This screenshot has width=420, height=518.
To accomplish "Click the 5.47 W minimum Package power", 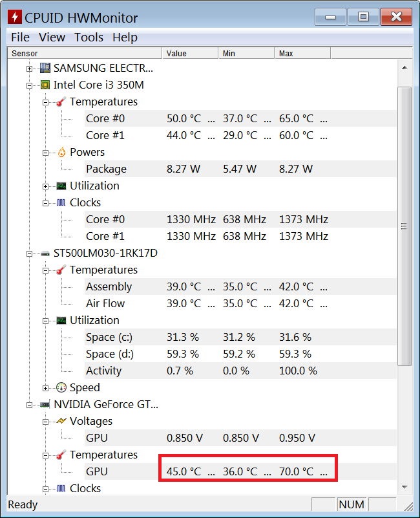I will [239, 169].
